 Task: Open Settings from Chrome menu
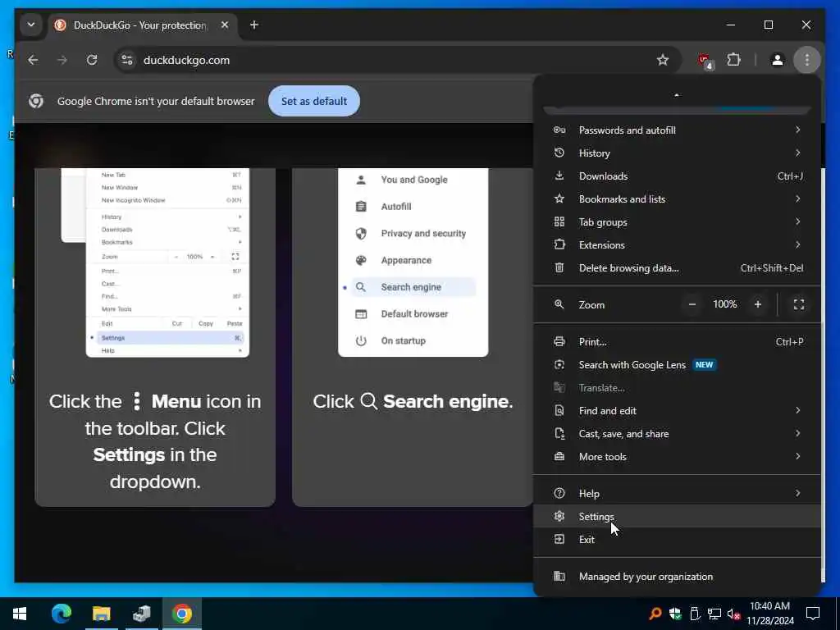click(677, 517)
